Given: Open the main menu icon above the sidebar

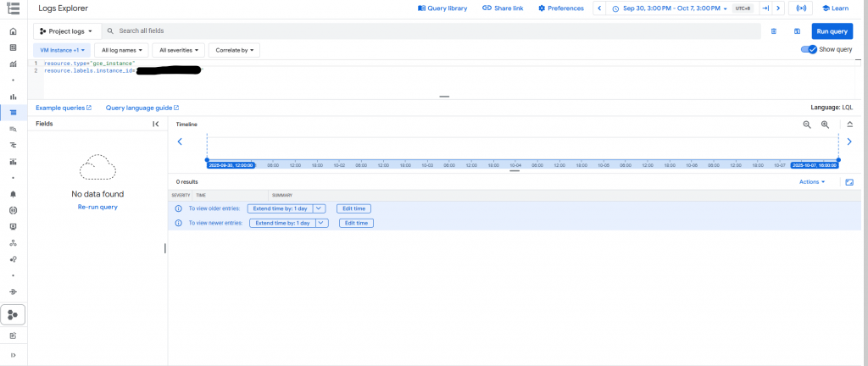Looking at the screenshot, I should (x=14, y=8).
